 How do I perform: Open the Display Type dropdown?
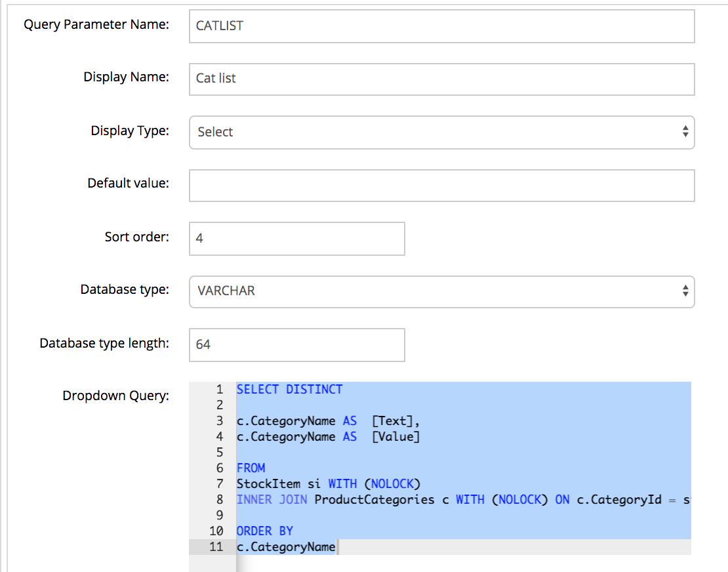pyautogui.click(x=441, y=132)
